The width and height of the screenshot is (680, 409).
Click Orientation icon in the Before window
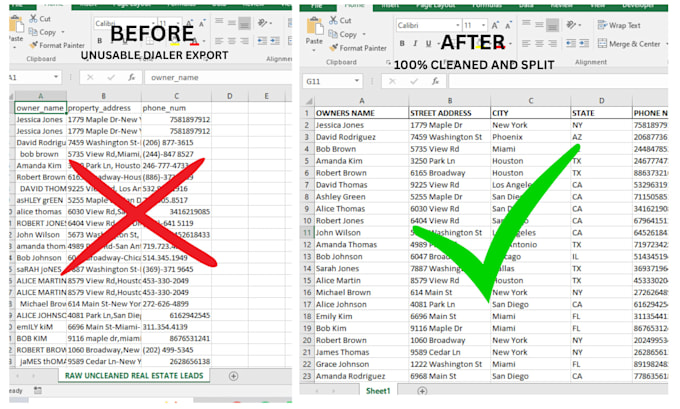tap(262, 22)
